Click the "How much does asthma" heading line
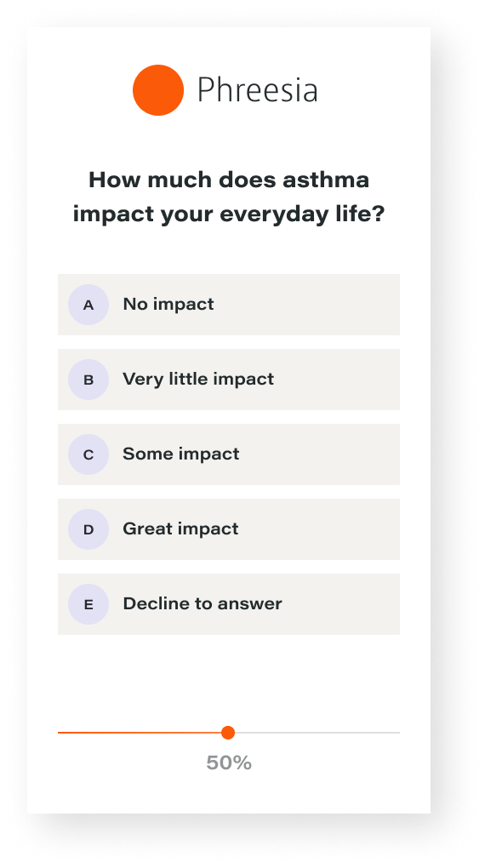Image resolution: width=485 pixels, height=868 pixels. point(229,180)
